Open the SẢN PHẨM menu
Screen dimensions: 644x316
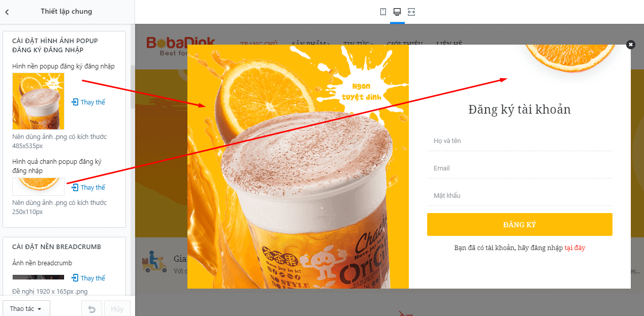pos(311,44)
